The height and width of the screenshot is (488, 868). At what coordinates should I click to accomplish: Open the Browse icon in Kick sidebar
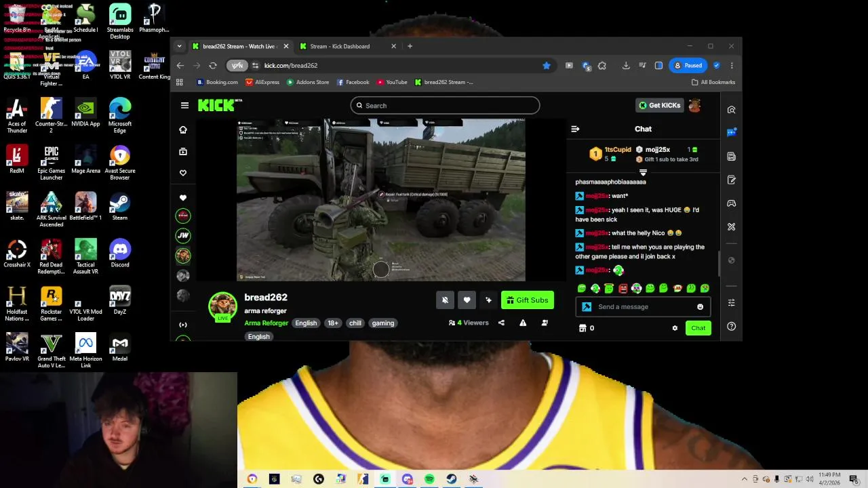(x=183, y=151)
